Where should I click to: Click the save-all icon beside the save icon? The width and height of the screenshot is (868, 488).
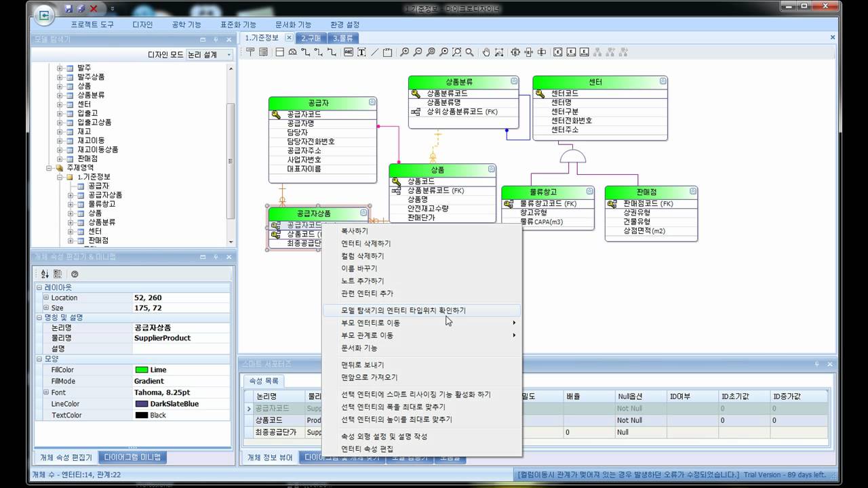click(81, 9)
